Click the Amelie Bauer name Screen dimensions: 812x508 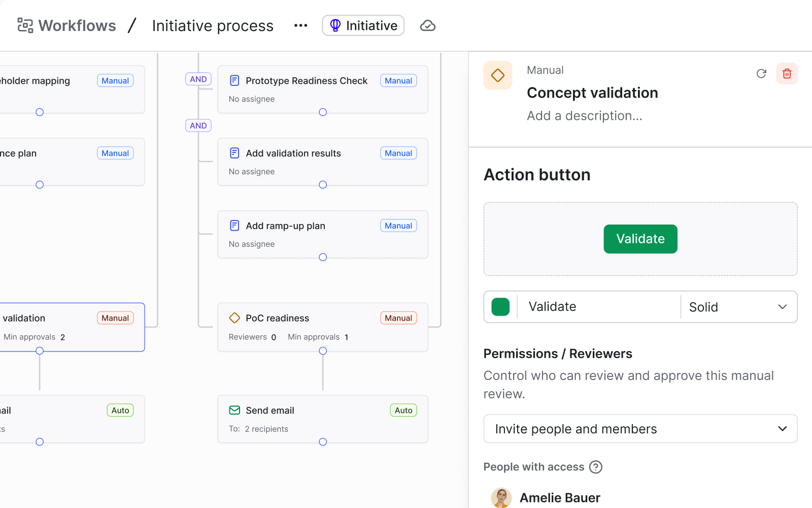tap(560, 498)
